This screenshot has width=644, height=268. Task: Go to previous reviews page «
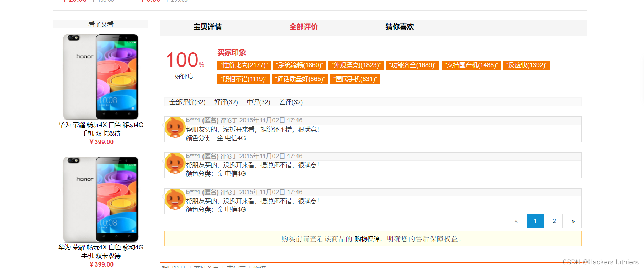coord(516,221)
